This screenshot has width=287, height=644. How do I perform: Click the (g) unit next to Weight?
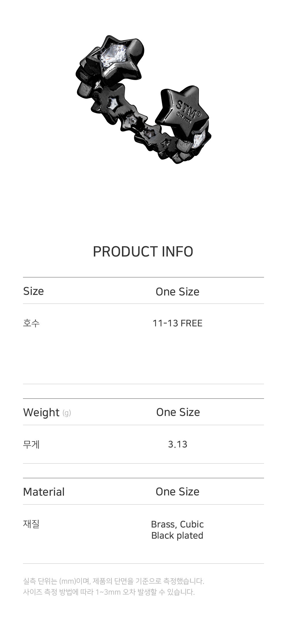[66, 413]
